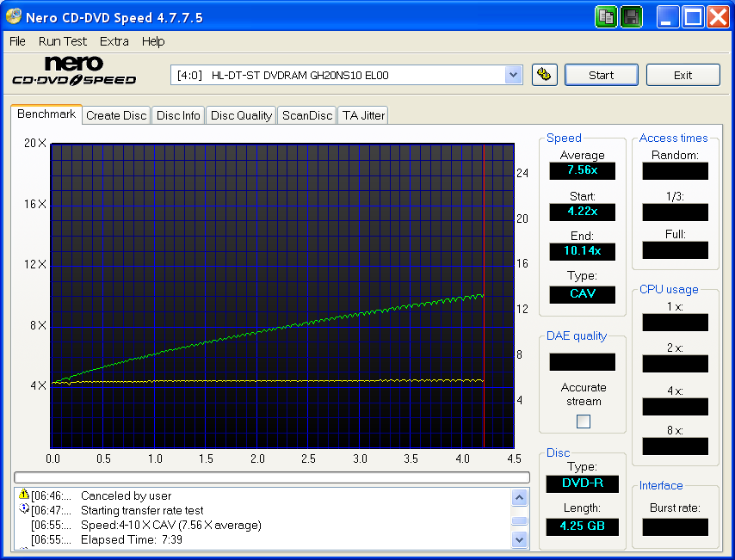
Task: Click the Start button
Action: point(601,75)
